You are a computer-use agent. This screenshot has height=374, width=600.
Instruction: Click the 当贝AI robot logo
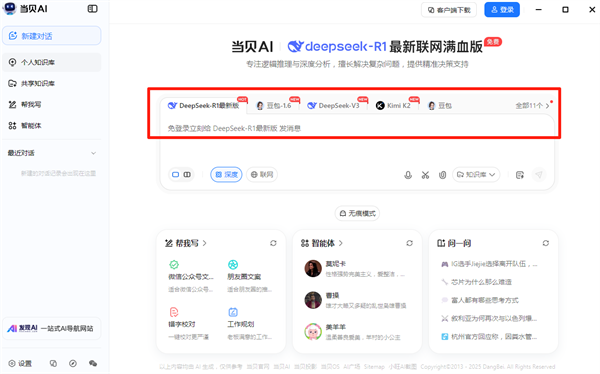9,8
